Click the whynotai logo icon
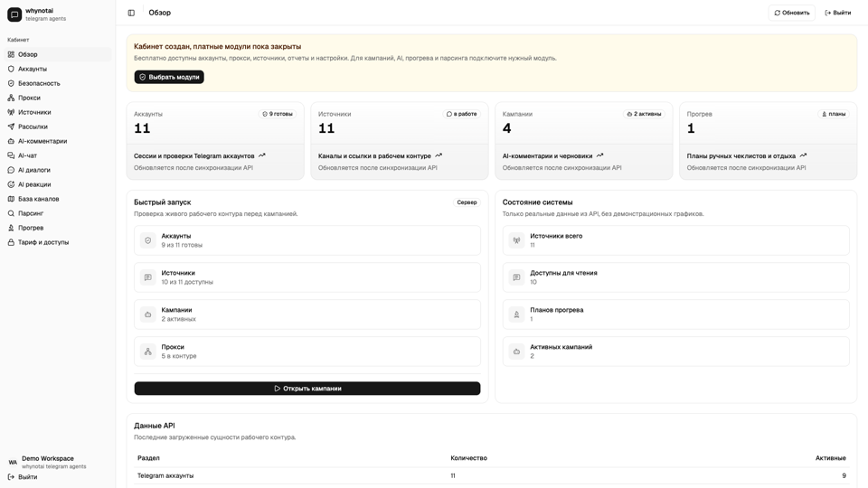The image size is (868, 488). pos(14,14)
